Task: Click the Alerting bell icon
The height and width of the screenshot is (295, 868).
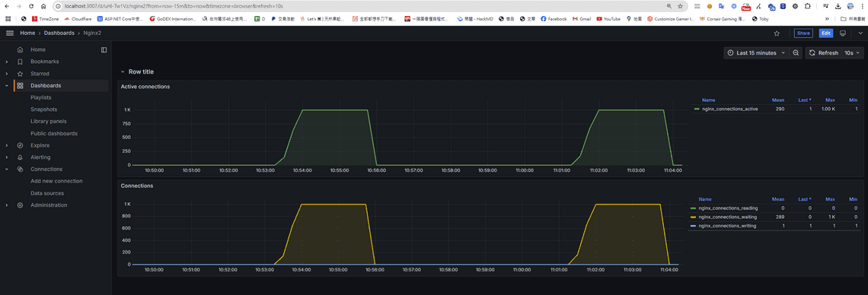Action: click(20, 157)
